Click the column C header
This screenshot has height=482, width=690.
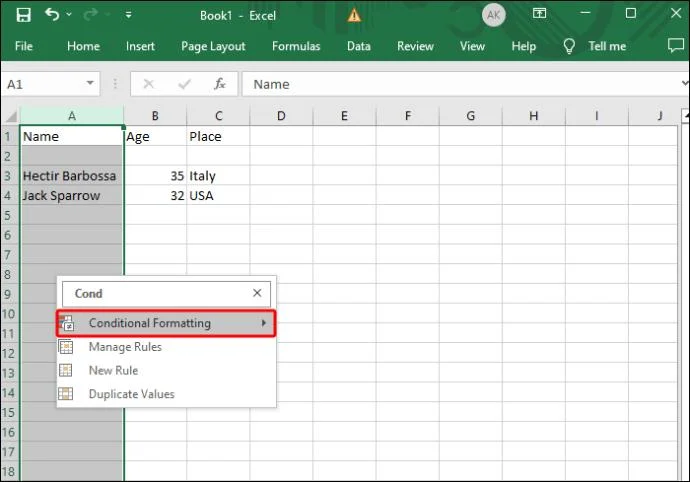pyautogui.click(x=218, y=116)
